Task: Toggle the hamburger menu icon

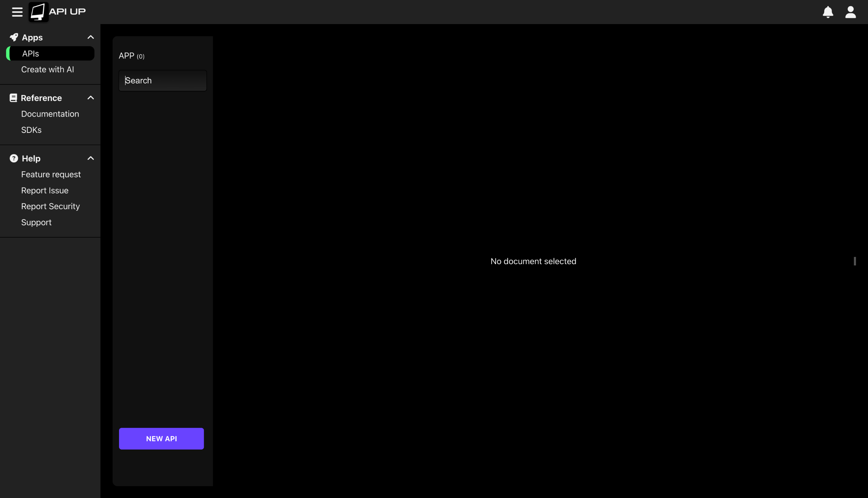Action: tap(17, 12)
